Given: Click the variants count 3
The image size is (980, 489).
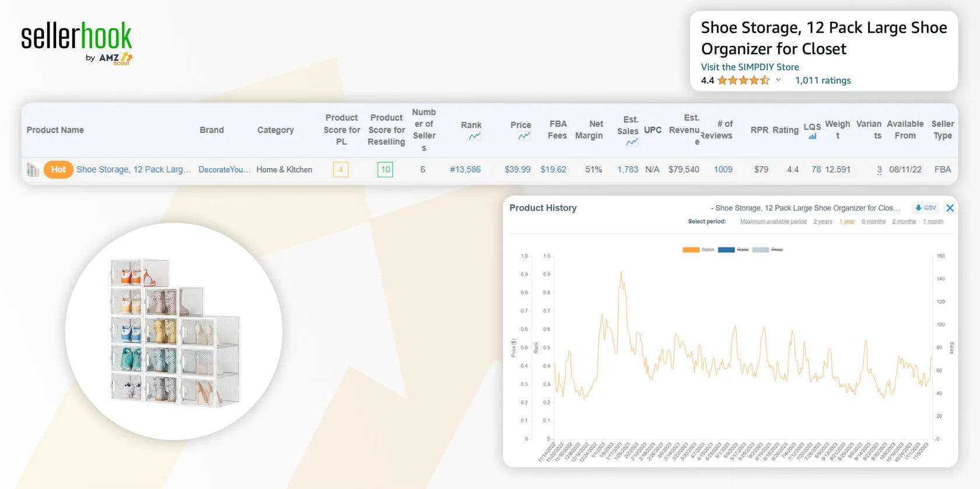Looking at the screenshot, I should (x=879, y=170).
